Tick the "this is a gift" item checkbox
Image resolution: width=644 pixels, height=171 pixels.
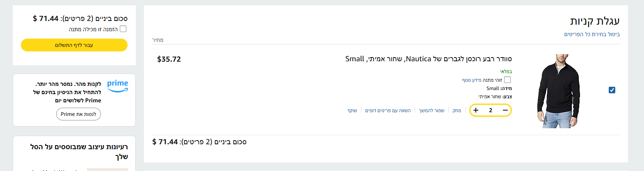tap(507, 80)
